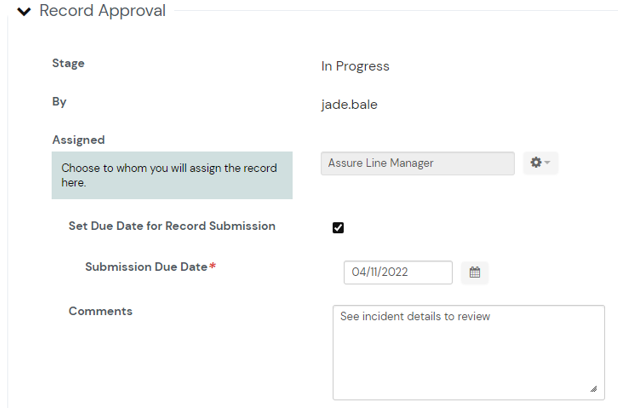Click the Assure Line Manager assignee field
This screenshot has width=618, height=413.
(x=417, y=163)
